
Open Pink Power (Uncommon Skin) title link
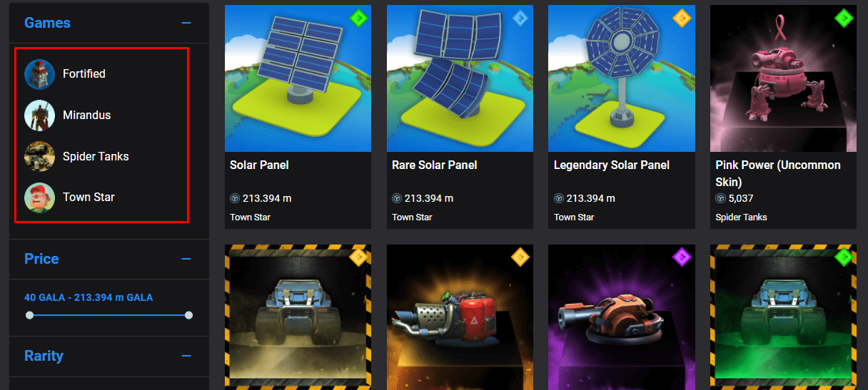(x=778, y=173)
